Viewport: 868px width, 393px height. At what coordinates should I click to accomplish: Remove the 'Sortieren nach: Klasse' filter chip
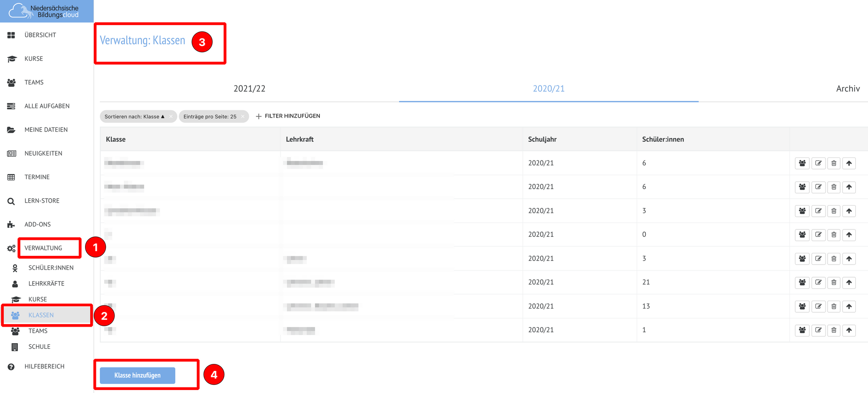click(x=171, y=117)
